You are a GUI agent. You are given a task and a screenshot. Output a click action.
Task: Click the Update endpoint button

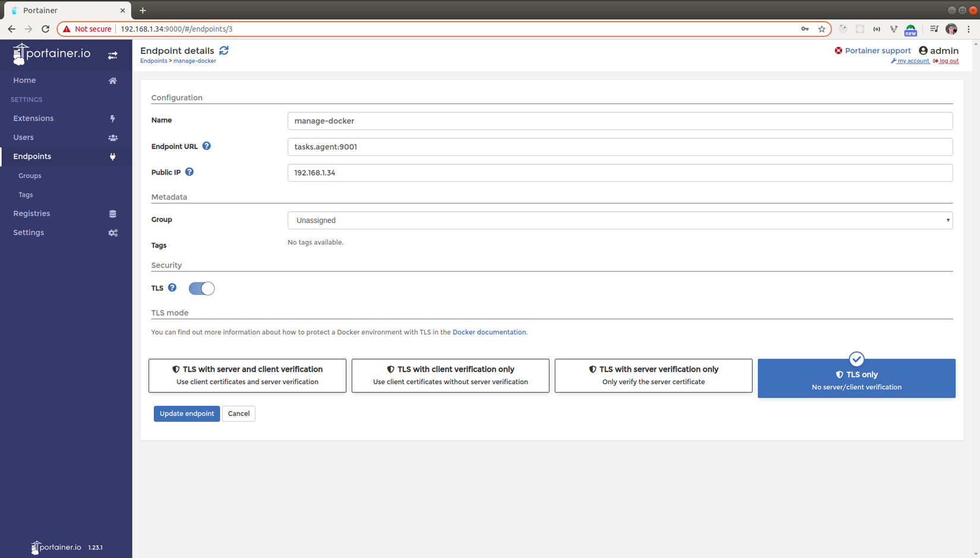[x=186, y=414]
